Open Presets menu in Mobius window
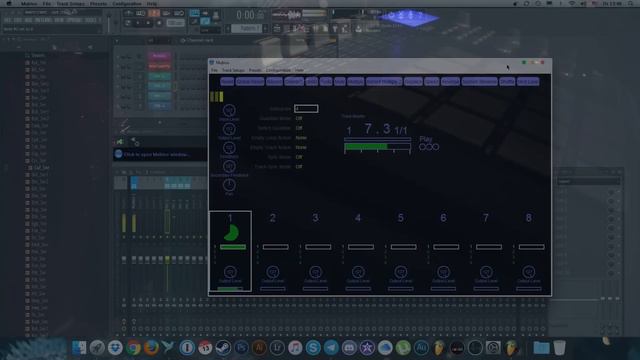The width and height of the screenshot is (640, 360). 255,70
